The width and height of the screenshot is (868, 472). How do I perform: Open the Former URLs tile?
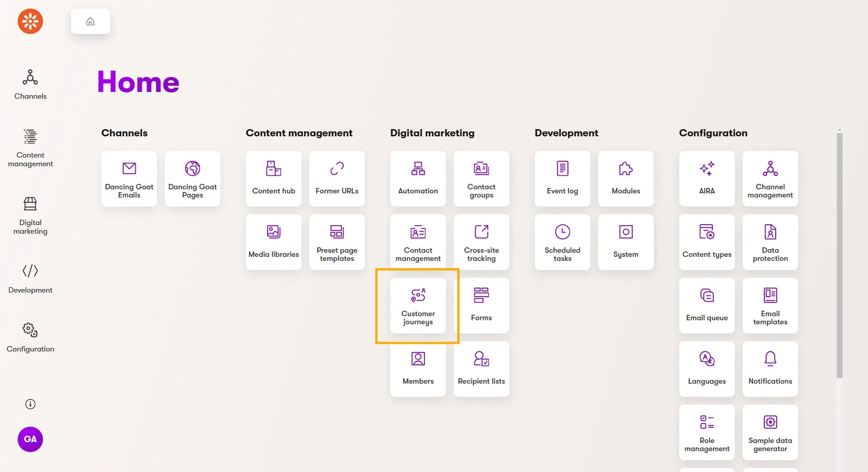[x=337, y=179]
